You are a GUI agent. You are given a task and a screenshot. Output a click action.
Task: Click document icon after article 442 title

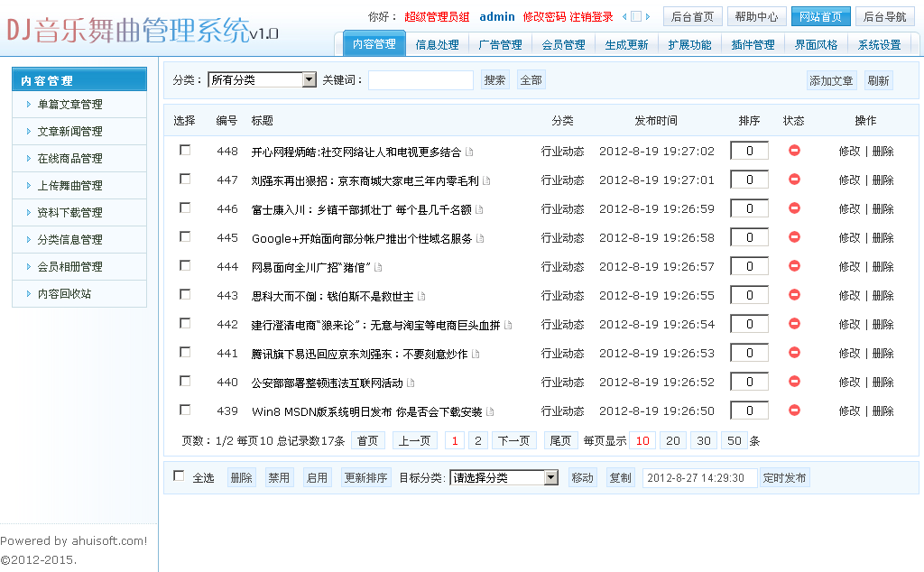[x=508, y=325]
